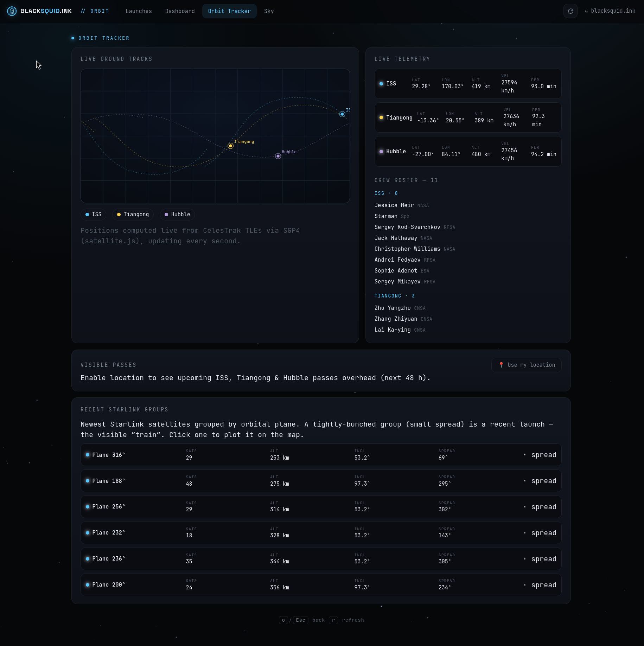Click the 'TIANGONG · 3' roster heading
This screenshot has height=646, width=644.
point(395,296)
